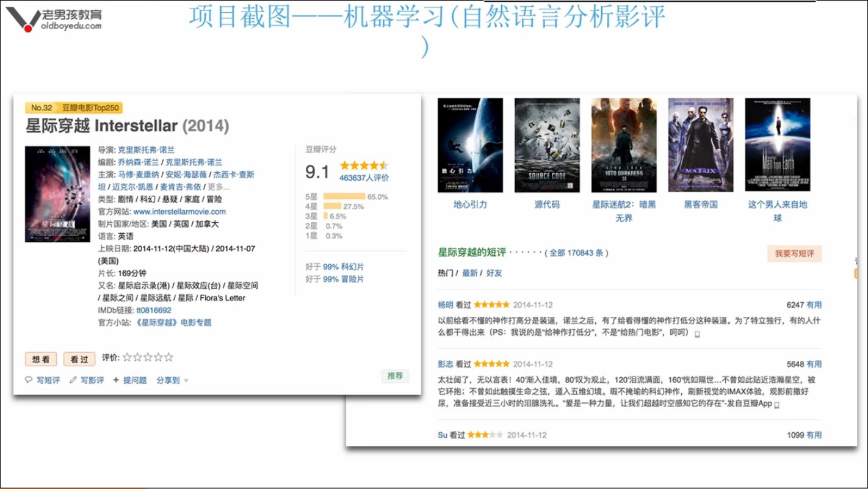
Task: Mark Su's review useful (1099 有用)
Action: pos(814,435)
